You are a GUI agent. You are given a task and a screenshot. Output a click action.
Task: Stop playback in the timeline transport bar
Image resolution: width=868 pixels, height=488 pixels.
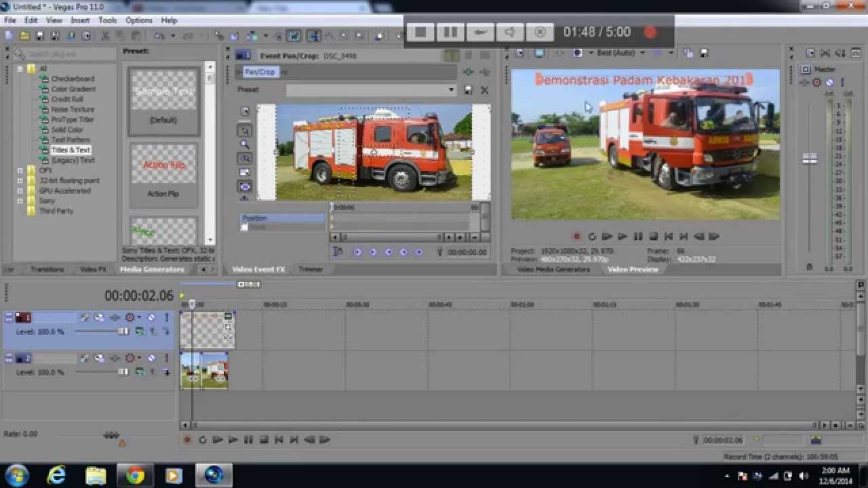(264, 440)
